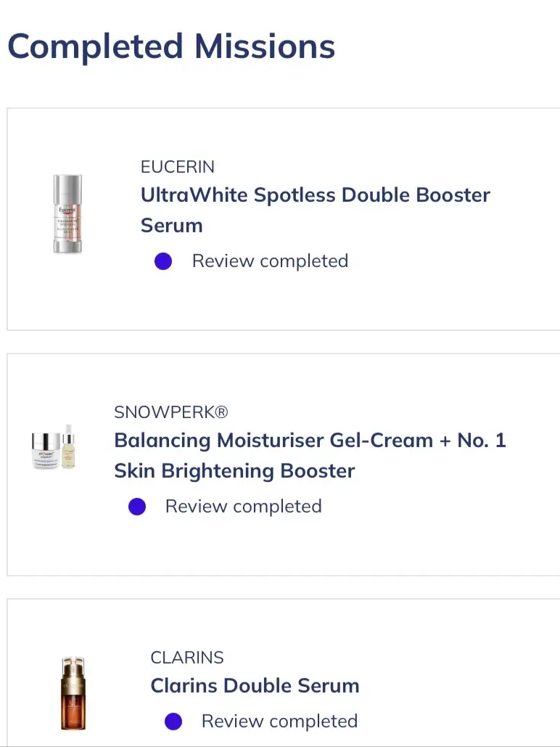The width and height of the screenshot is (560, 747).
Task: Click the word 'Serum' on Eucerin's title
Action: click(x=171, y=225)
